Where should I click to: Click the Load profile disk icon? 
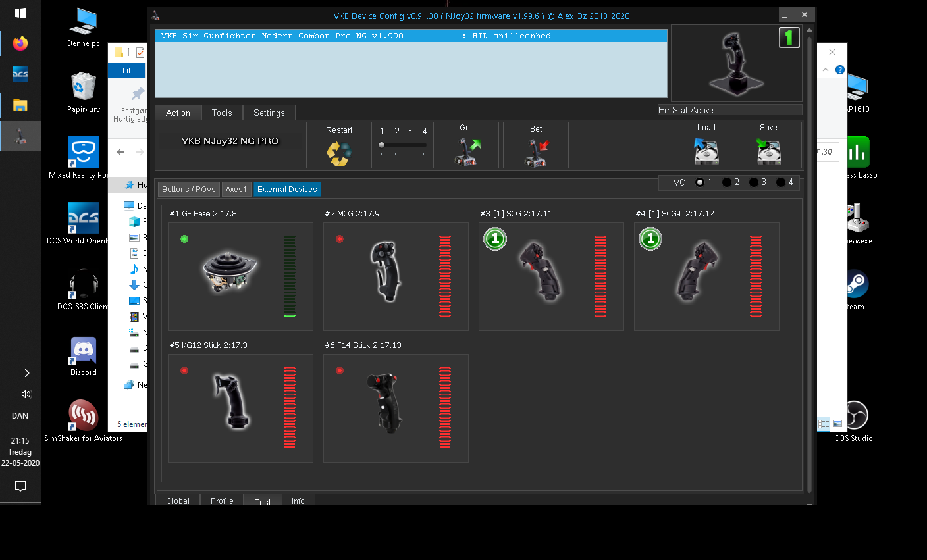click(x=706, y=152)
